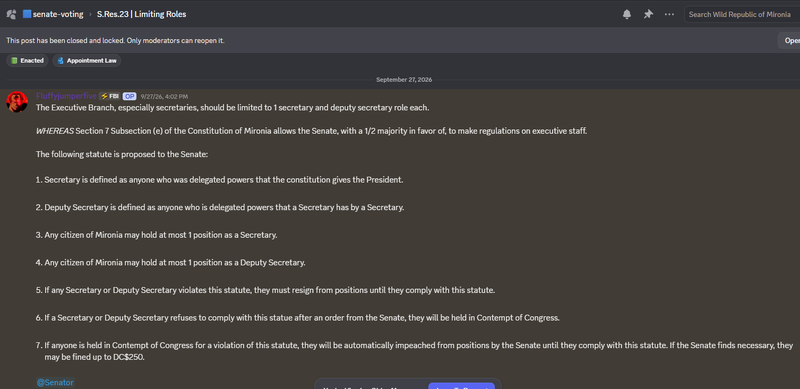The width and height of the screenshot is (800, 389).
Task: Click the Jump To Present button
Action: pyautogui.click(x=461, y=386)
